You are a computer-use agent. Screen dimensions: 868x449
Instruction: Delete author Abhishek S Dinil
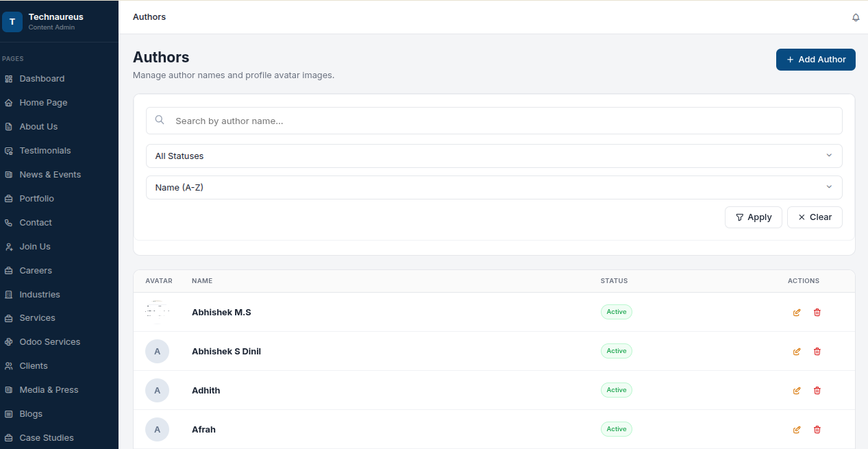coord(817,352)
